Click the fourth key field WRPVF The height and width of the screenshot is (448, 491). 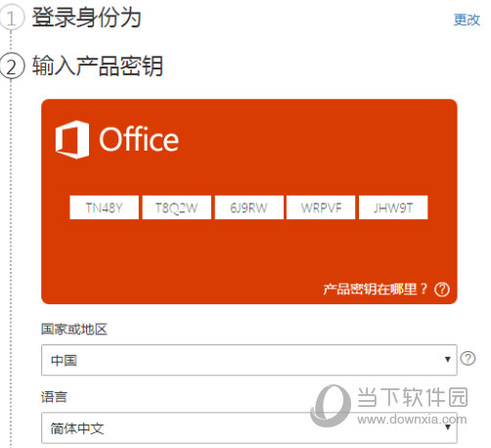(x=321, y=207)
